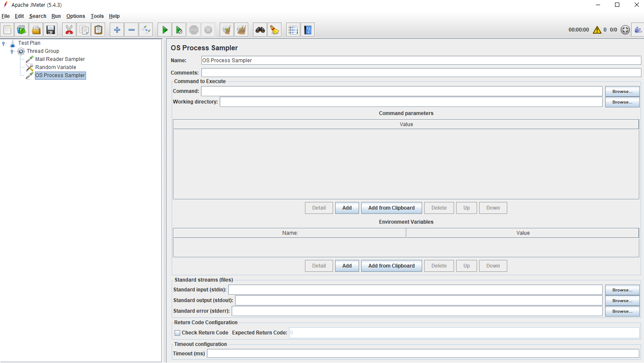Start the test with green play icon
The image size is (644, 363).
(x=165, y=30)
